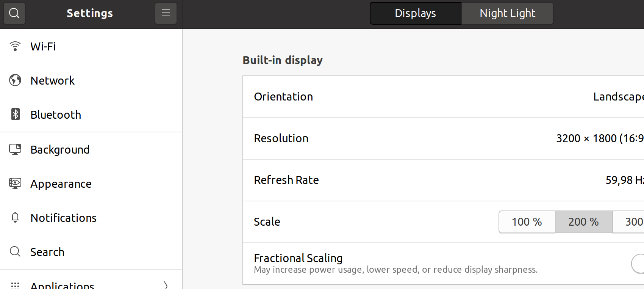Choose the 300 % scale button

628,222
